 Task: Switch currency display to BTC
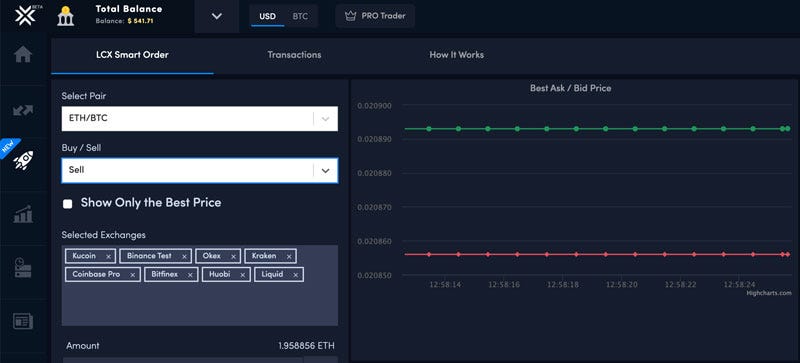tap(300, 16)
